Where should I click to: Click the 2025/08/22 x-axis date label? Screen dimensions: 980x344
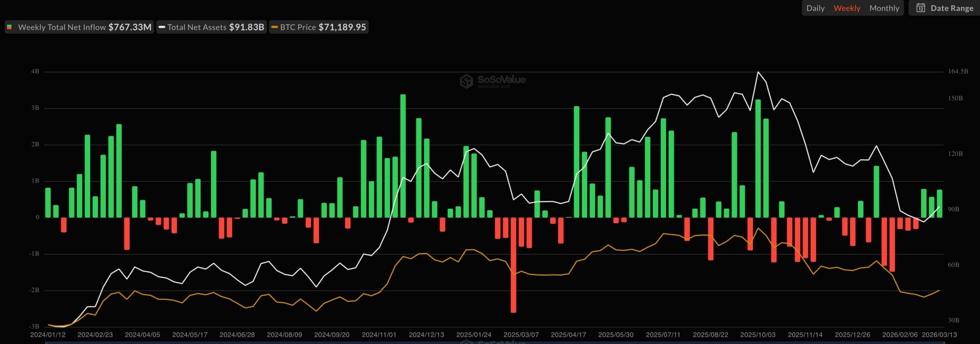point(710,335)
